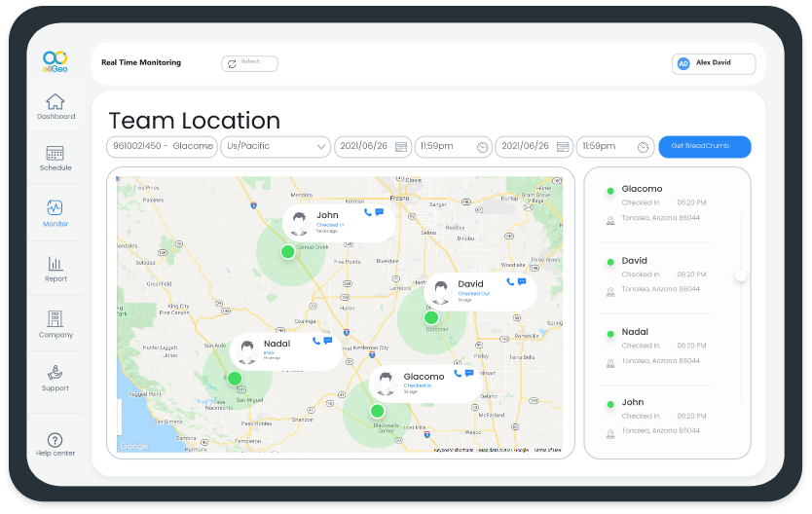812x514 pixels.
Task: Go to the Schedule section
Action: tap(55, 159)
